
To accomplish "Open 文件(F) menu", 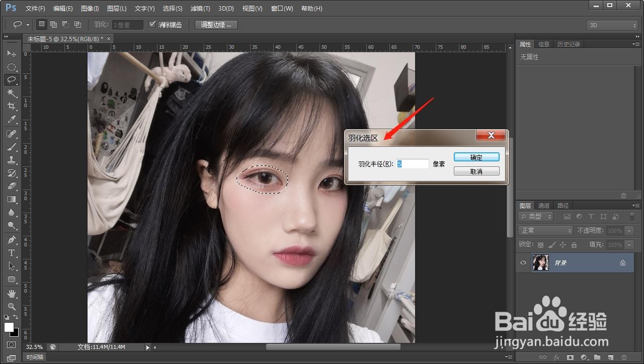I will (35, 9).
